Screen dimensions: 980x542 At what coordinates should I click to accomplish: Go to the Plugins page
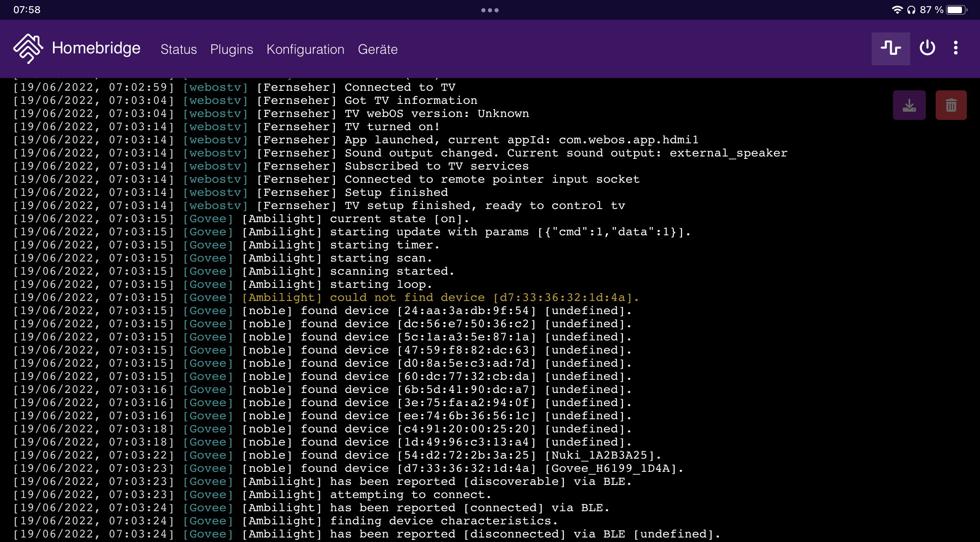(x=231, y=49)
